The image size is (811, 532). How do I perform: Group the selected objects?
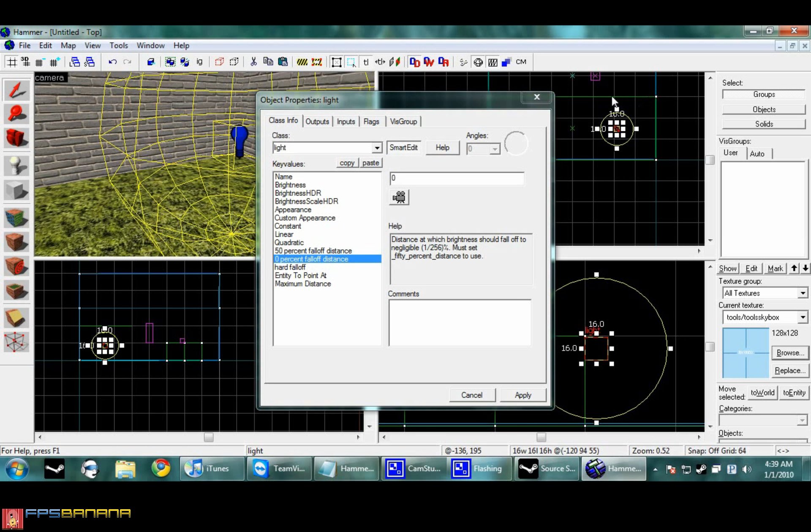click(x=170, y=62)
